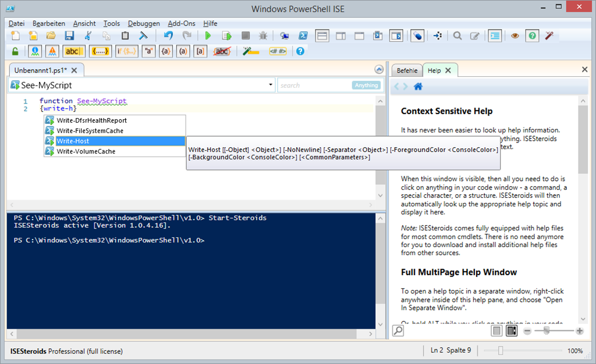Toggle the blue indented-lines toolbar button
The image size is (596, 364).
pyautogui.click(x=495, y=35)
